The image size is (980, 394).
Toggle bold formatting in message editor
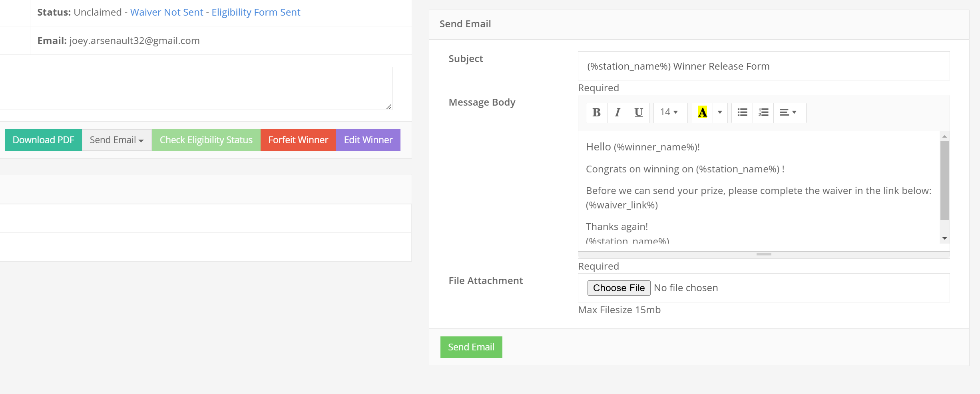[x=596, y=113]
